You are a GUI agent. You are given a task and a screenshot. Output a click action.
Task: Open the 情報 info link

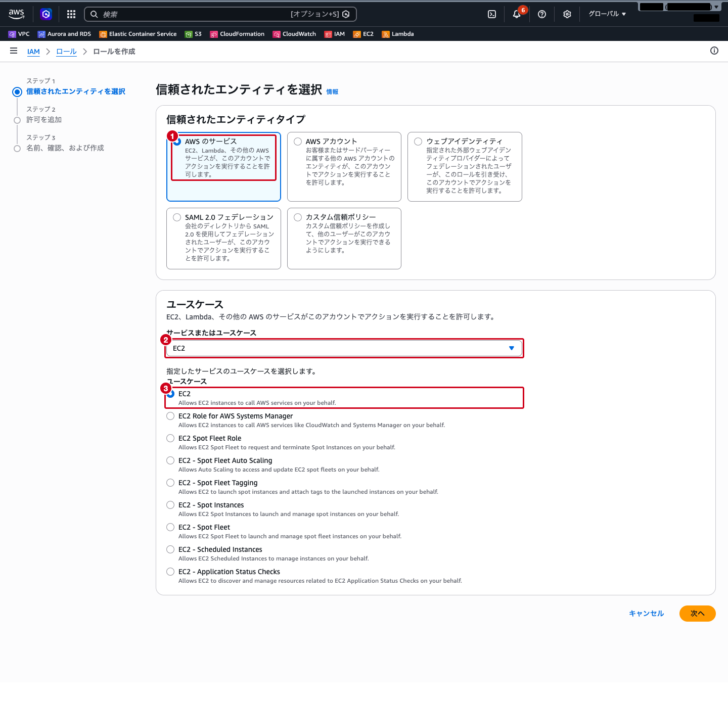(332, 91)
